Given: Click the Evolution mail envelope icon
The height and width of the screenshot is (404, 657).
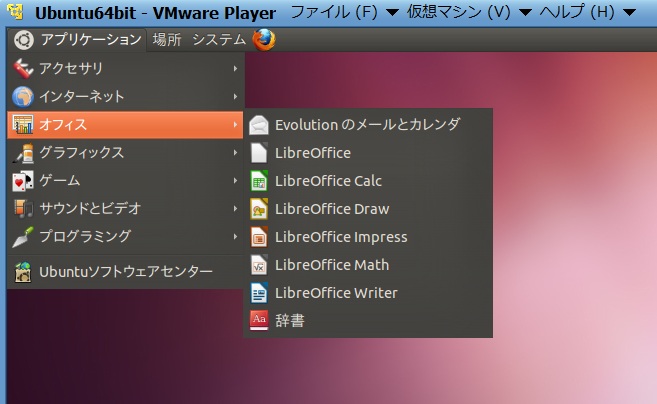Looking at the screenshot, I should point(259,125).
